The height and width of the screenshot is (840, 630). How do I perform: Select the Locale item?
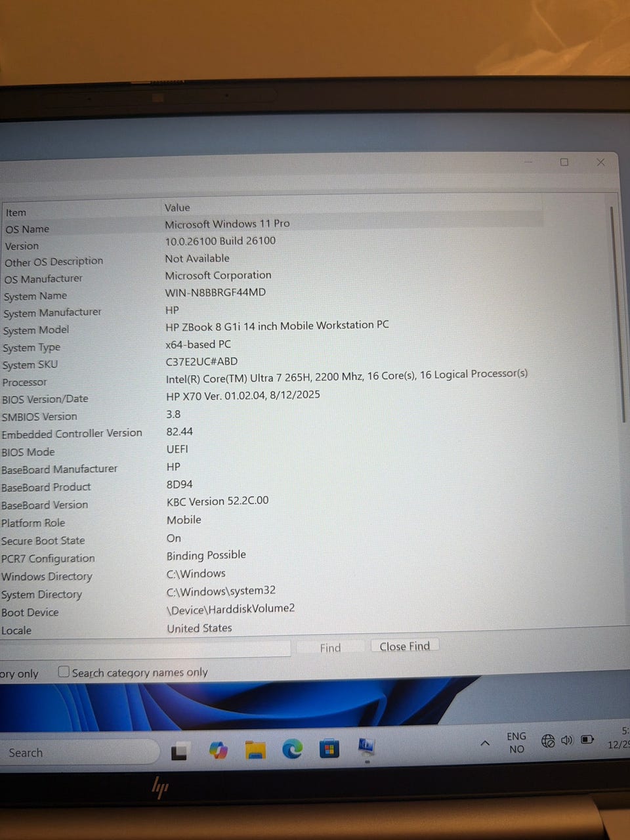coord(16,631)
